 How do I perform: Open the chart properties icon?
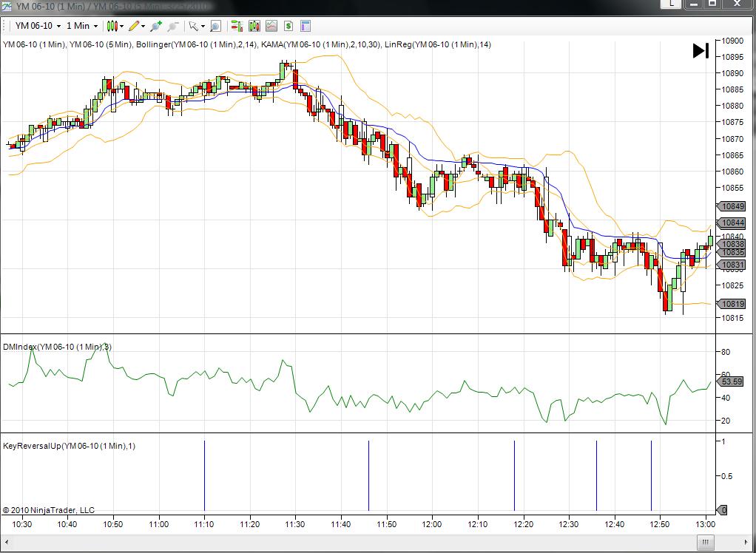pyautogui.click(x=306, y=26)
